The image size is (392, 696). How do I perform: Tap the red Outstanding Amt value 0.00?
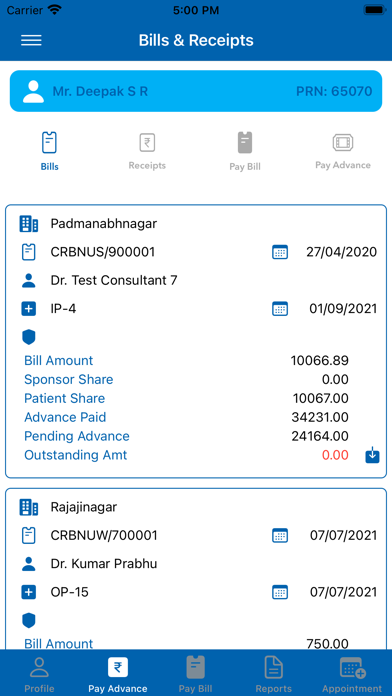click(335, 455)
